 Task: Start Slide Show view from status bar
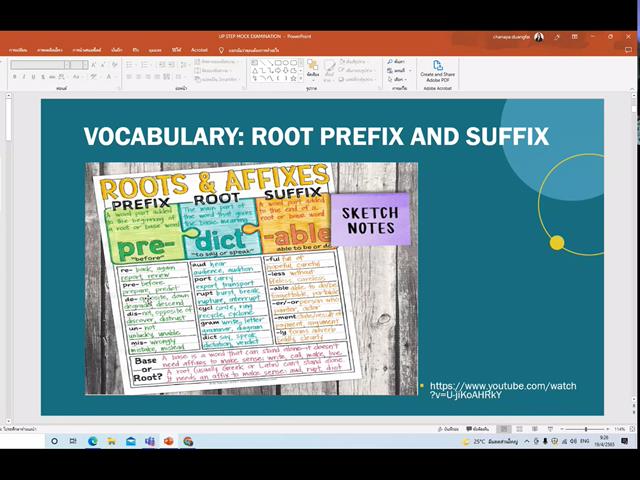click(550, 429)
